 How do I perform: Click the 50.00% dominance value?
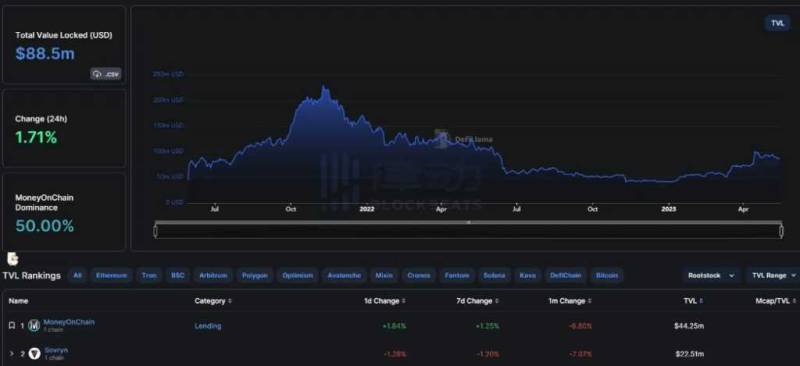[44, 226]
